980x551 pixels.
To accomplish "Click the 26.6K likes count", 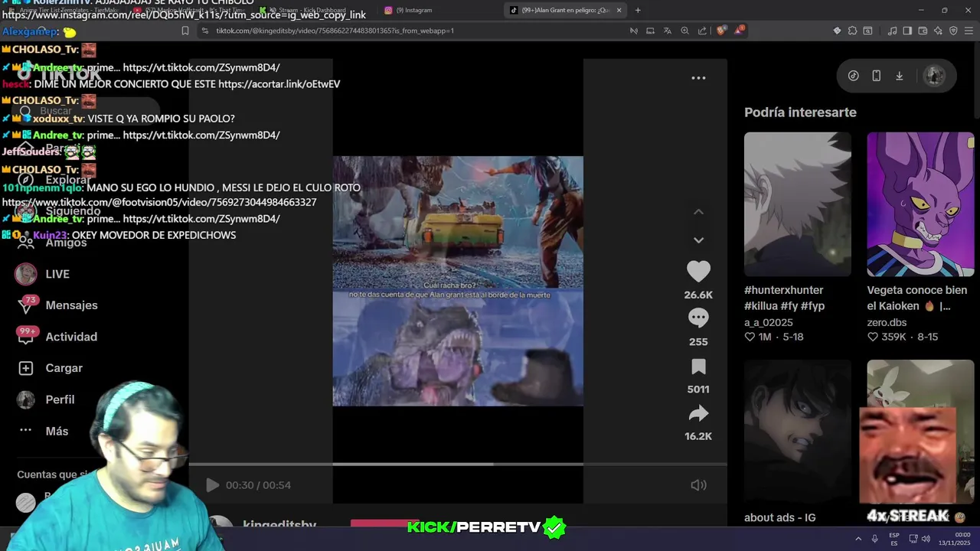I will coord(698,295).
